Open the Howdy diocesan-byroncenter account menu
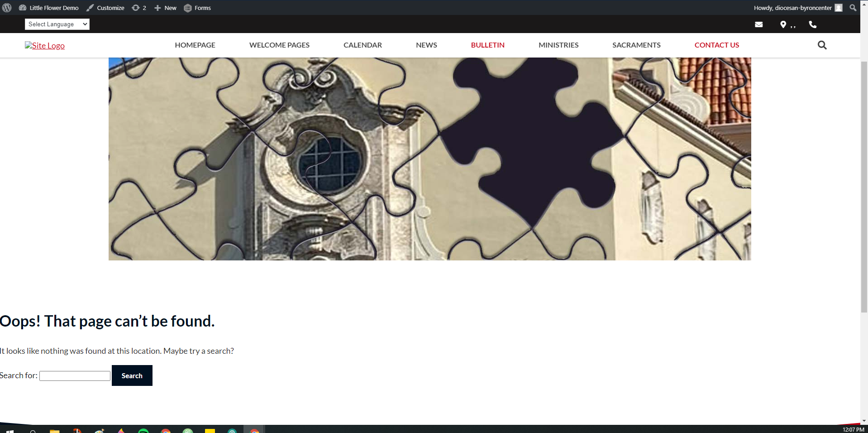Screen dimensions: 868x433 click(792, 8)
